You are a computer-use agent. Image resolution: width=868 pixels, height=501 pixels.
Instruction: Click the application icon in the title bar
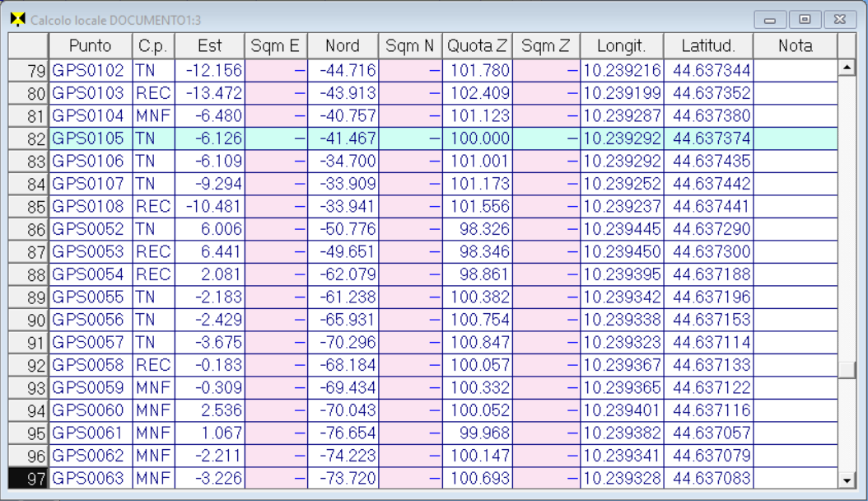point(16,19)
